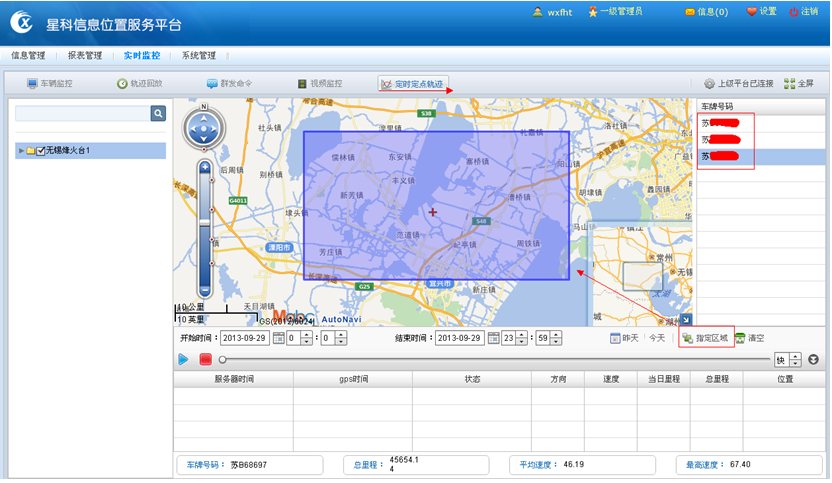Click the map zoom-in plus button
832x483 pixels.
click(205, 167)
